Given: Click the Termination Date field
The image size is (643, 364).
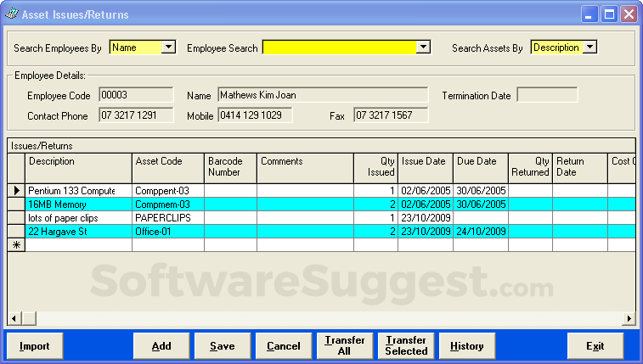Looking at the screenshot, I should point(547,95).
